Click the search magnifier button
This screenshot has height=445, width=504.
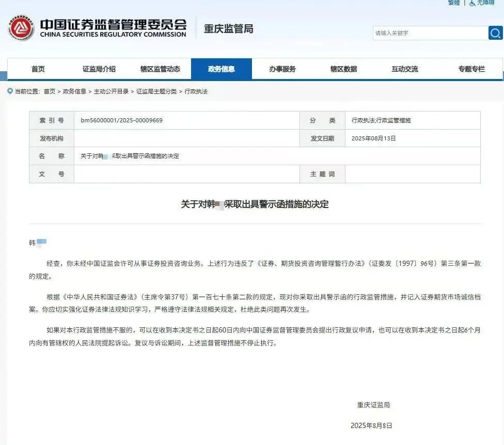coord(495,33)
